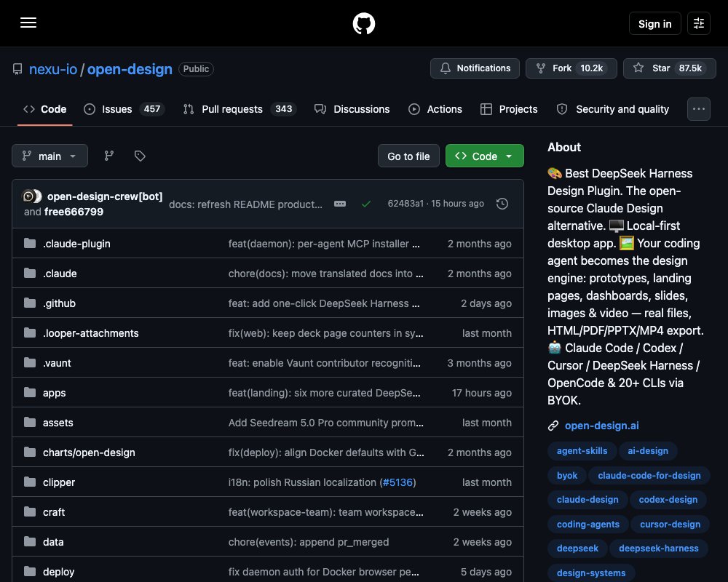Viewport: 728px width, 582px height.
Task: Open the Discussions tab
Action: [352, 109]
